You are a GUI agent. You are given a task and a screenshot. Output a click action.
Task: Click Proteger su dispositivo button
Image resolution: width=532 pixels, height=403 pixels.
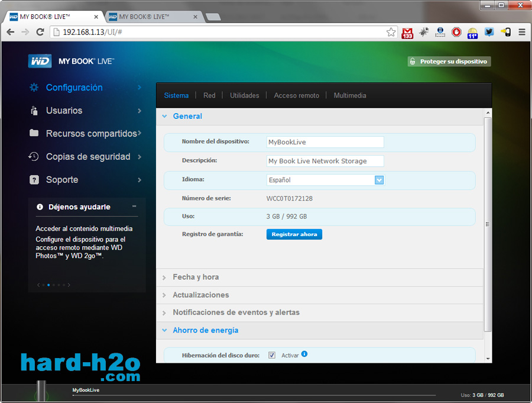click(x=449, y=62)
